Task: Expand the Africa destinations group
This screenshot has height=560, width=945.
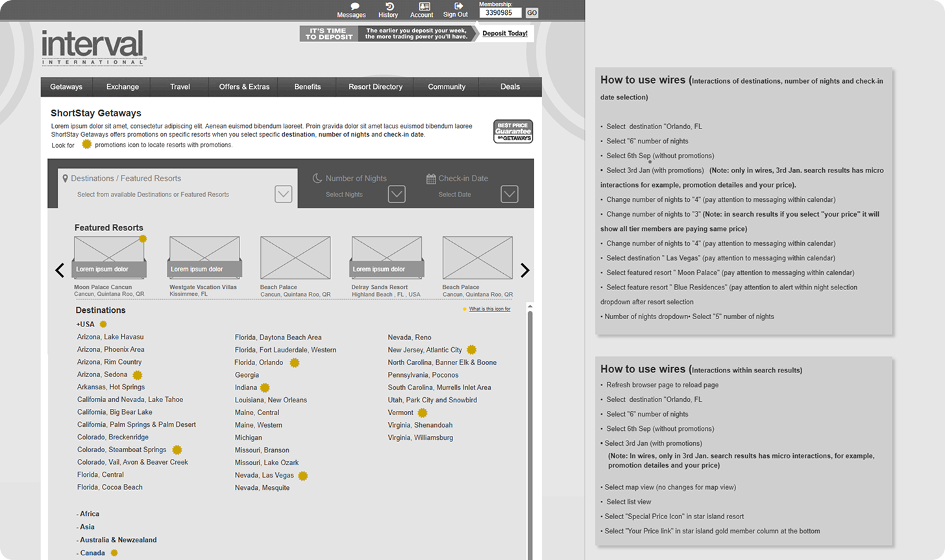Action: pyautogui.click(x=88, y=514)
